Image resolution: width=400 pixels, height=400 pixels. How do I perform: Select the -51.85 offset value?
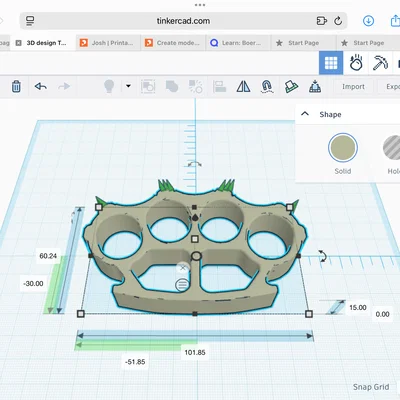click(x=135, y=362)
